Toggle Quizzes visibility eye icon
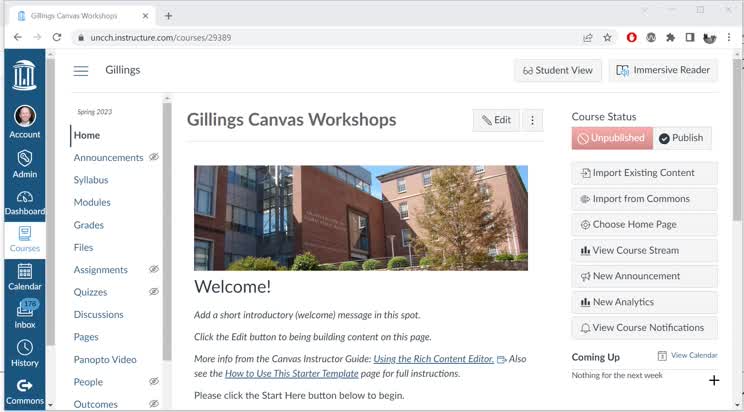This screenshot has width=744, height=412. [x=154, y=291]
